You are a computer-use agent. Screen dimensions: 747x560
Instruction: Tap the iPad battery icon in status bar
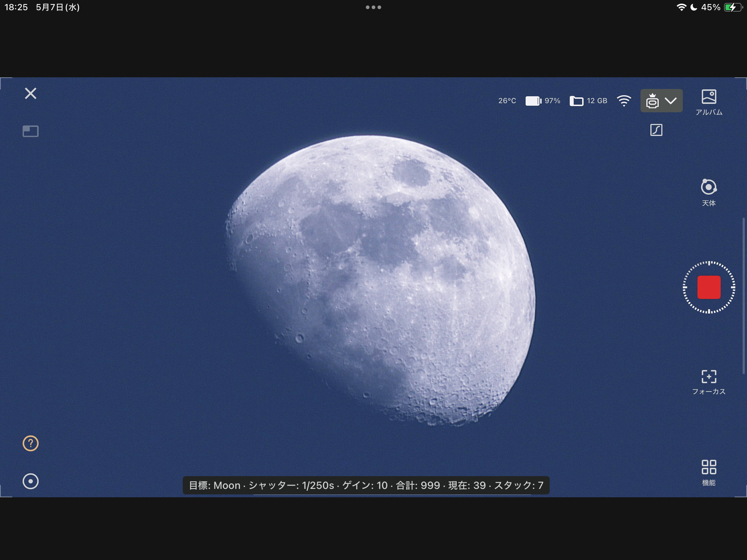[733, 7]
